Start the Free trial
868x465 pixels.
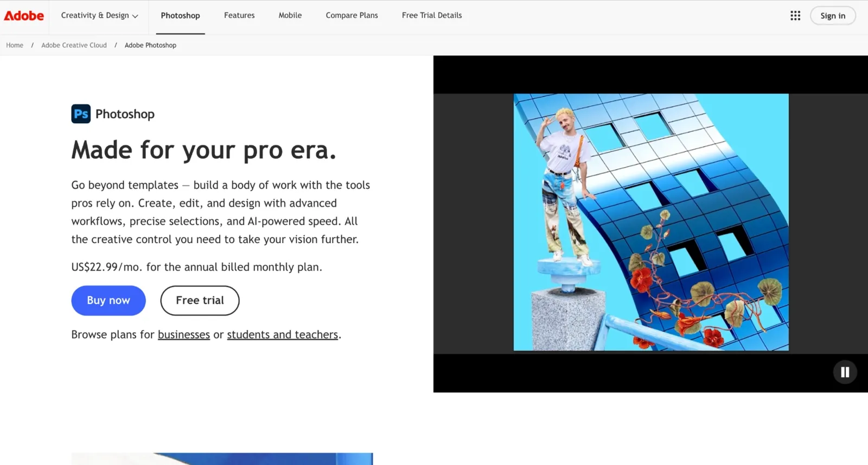[x=200, y=301]
